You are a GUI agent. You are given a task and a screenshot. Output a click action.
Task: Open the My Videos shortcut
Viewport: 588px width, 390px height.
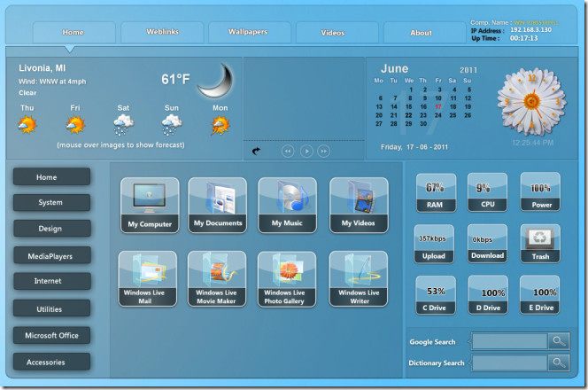359,205
